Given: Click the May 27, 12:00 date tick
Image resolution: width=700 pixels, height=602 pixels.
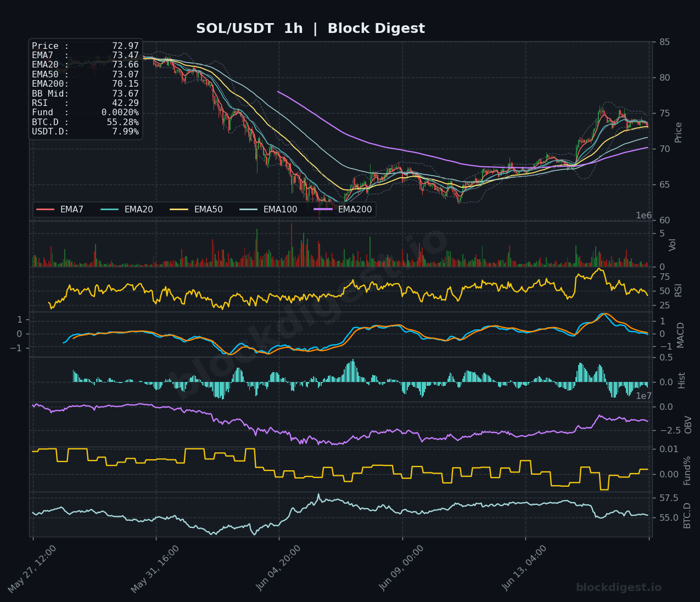Looking at the screenshot, I should (32, 570).
